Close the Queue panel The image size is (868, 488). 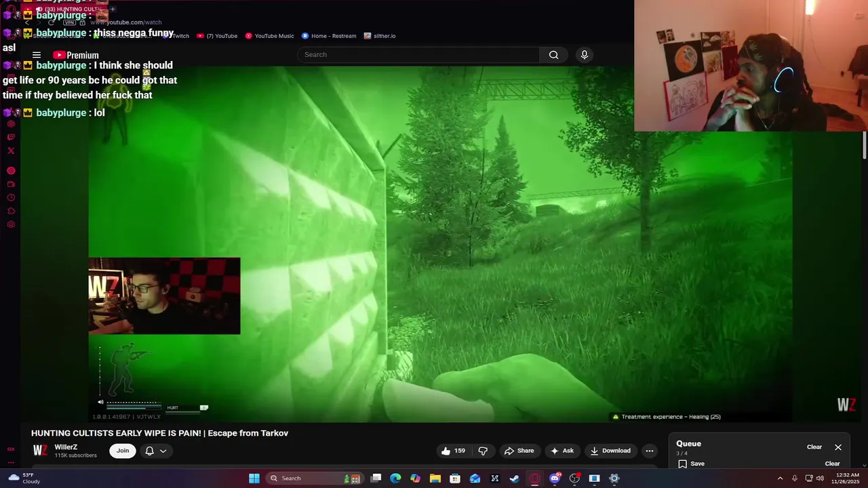[838, 447]
